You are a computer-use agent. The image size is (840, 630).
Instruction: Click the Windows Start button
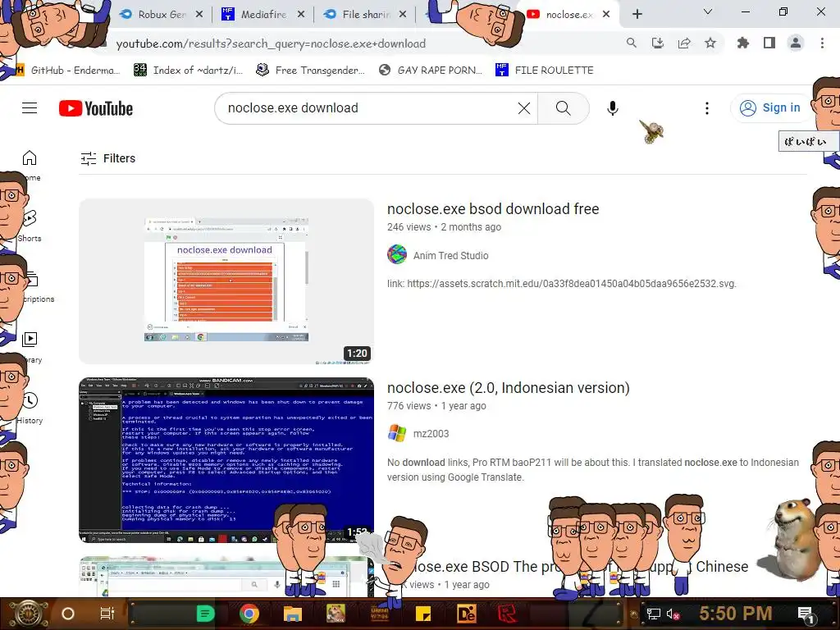point(29,614)
